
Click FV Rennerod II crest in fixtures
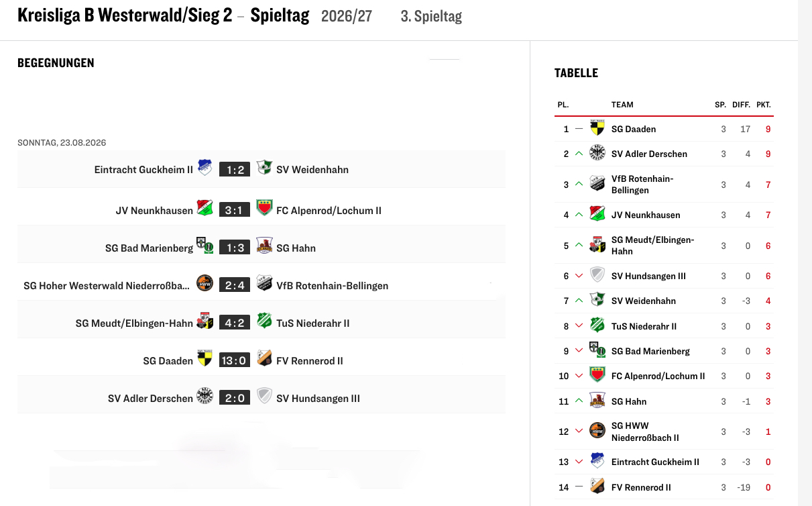[264, 358]
